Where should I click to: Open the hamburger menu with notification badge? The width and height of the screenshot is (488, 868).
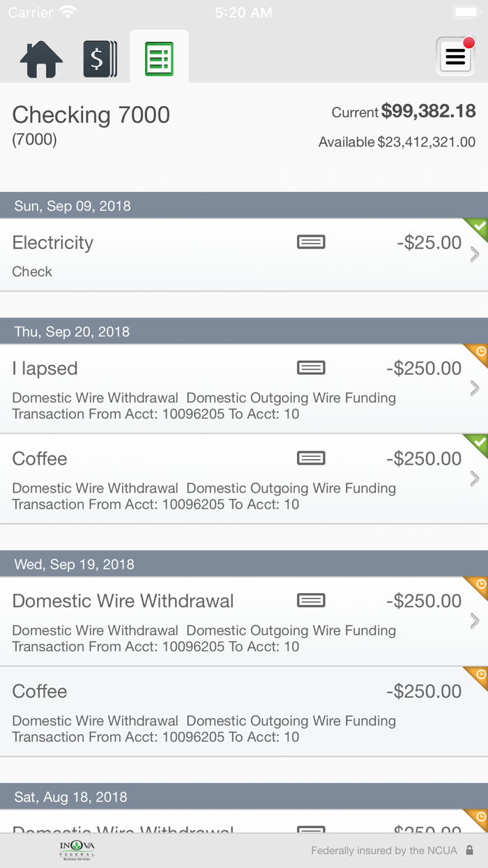(455, 57)
